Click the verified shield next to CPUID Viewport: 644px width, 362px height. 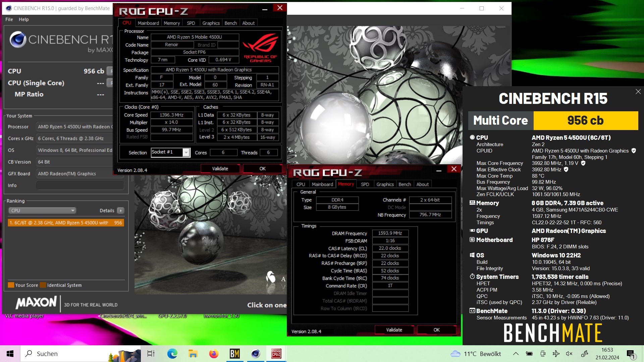pos(634,151)
